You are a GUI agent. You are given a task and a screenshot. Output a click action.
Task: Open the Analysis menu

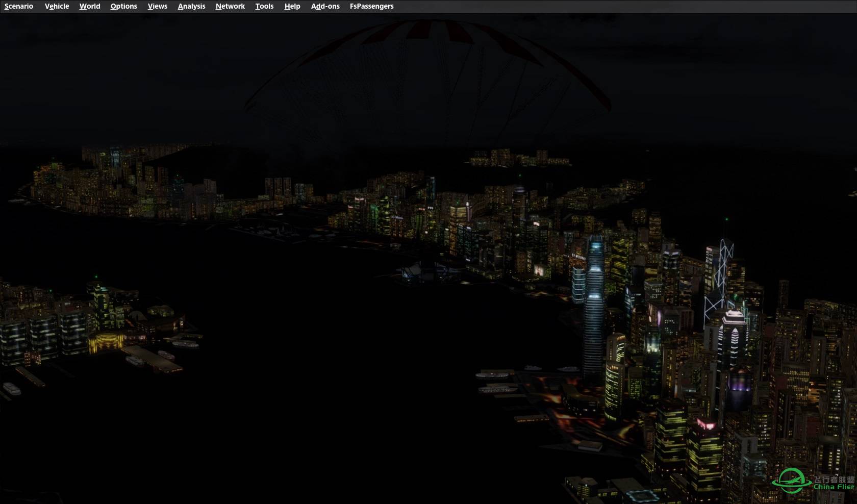tap(191, 6)
